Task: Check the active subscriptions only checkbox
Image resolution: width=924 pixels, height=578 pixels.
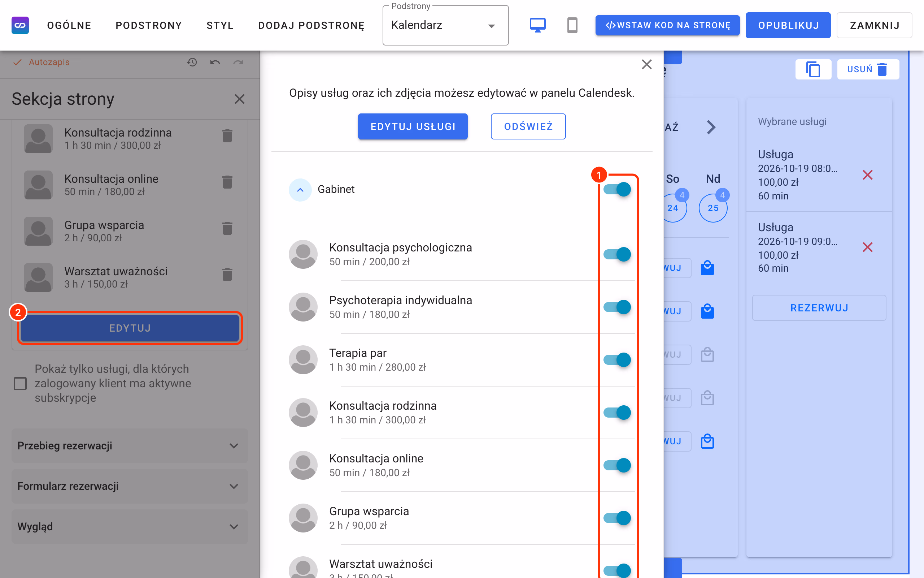Action: 20,383
